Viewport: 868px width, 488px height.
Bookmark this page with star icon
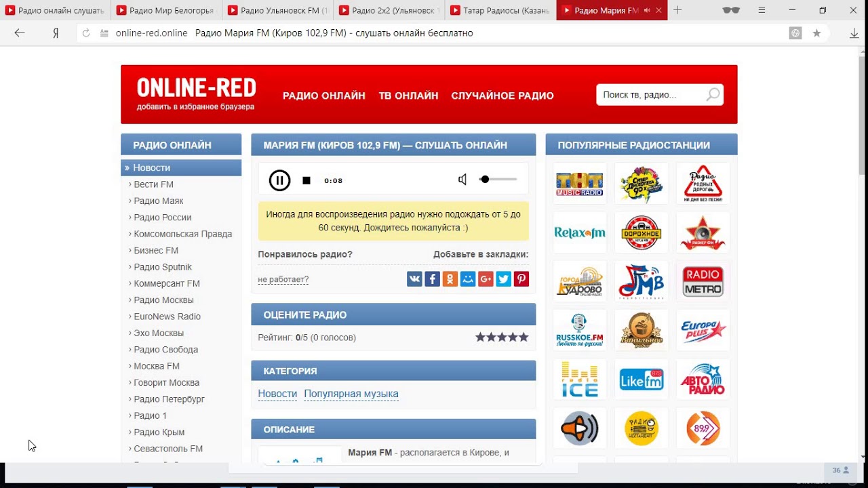pyautogui.click(x=816, y=33)
